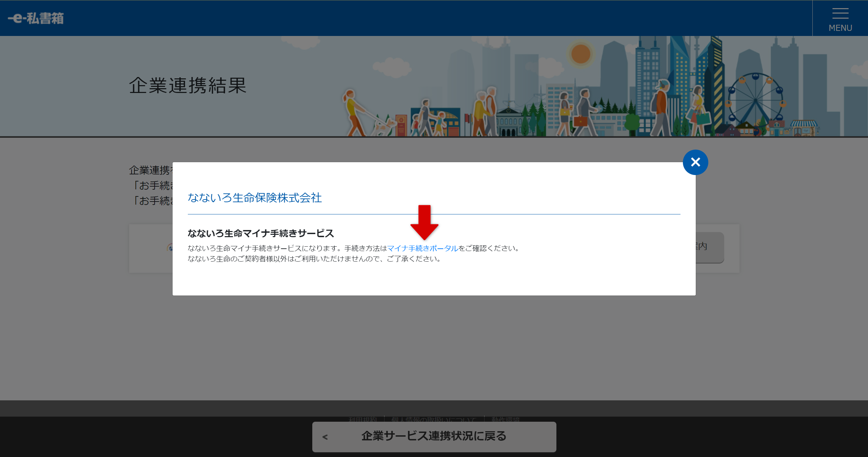Viewport: 868px width, 457px height.
Task: Click the なないろ生命 company logo behind the dialog
Action: [170, 248]
